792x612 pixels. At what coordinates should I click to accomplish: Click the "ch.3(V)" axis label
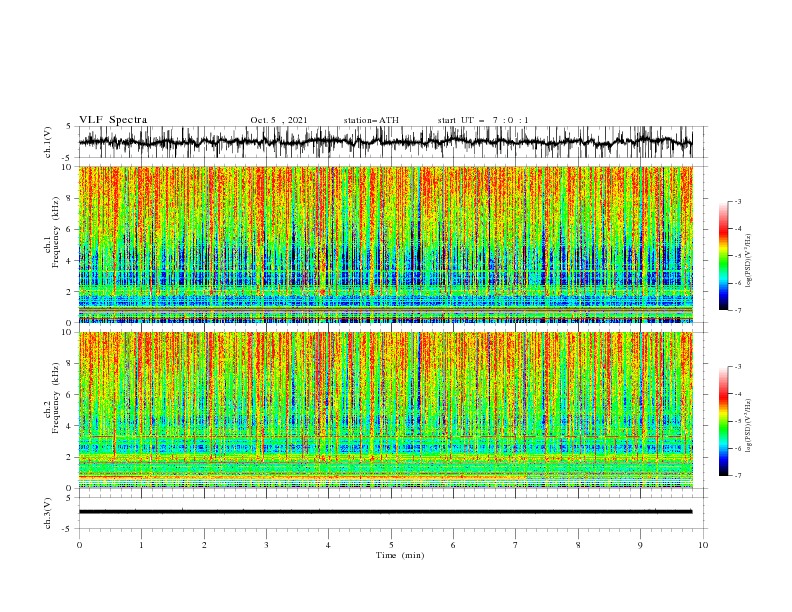pyautogui.click(x=48, y=513)
